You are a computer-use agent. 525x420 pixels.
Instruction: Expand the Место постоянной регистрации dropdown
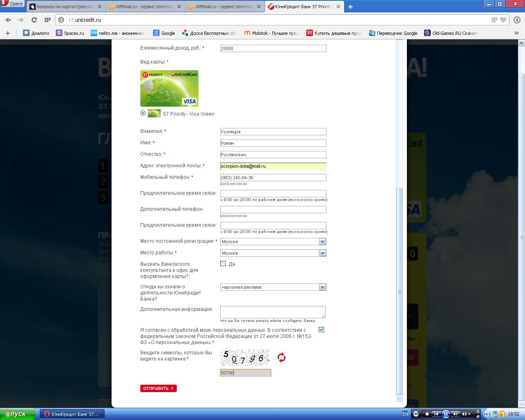pos(273,242)
